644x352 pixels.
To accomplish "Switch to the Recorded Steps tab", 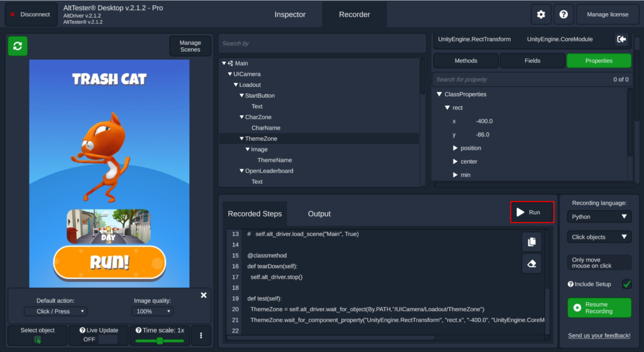I will point(255,214).
